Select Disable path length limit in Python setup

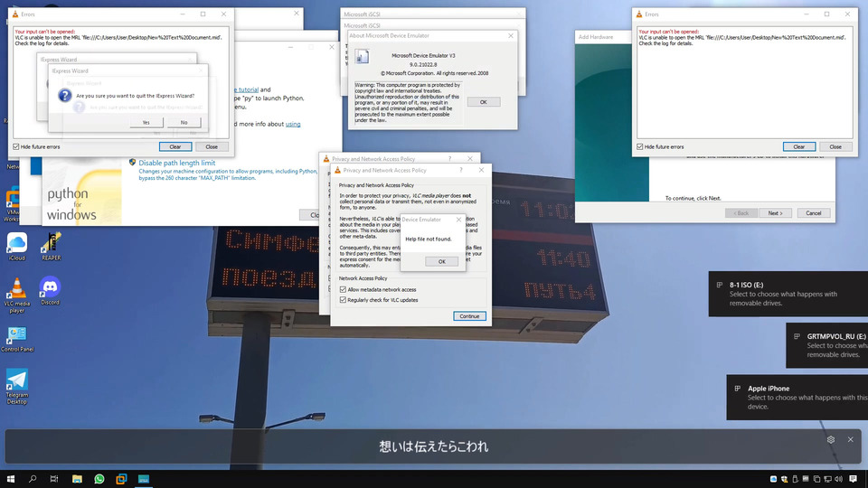[x=176, y=163]
